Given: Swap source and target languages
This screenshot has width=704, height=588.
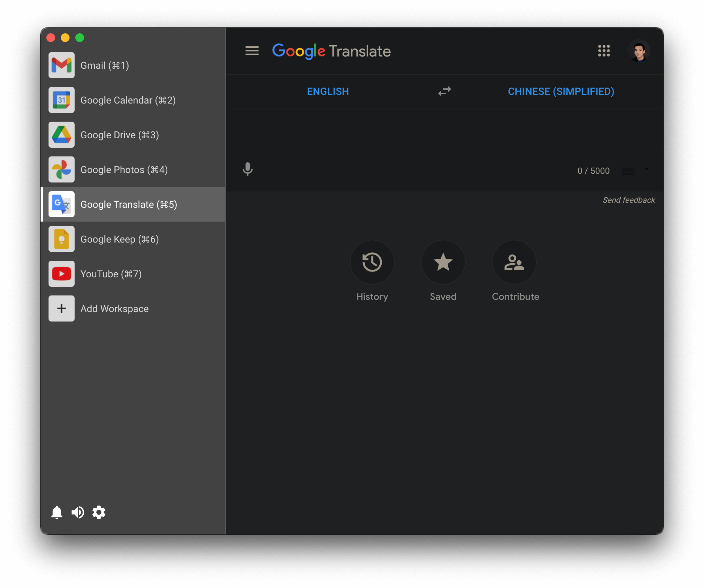Looking at the screenshot, I should 445,91.
